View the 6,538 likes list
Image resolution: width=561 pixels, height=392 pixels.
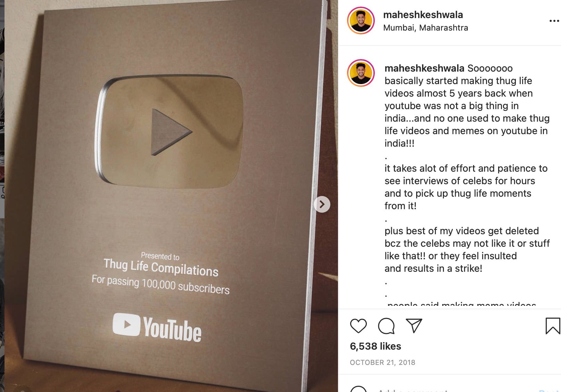[376, 346]
